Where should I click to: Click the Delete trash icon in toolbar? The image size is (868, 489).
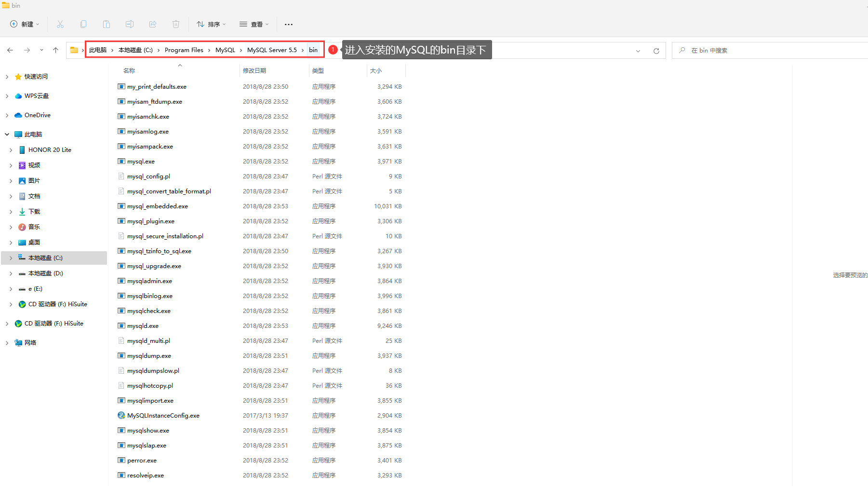[176, 24]
